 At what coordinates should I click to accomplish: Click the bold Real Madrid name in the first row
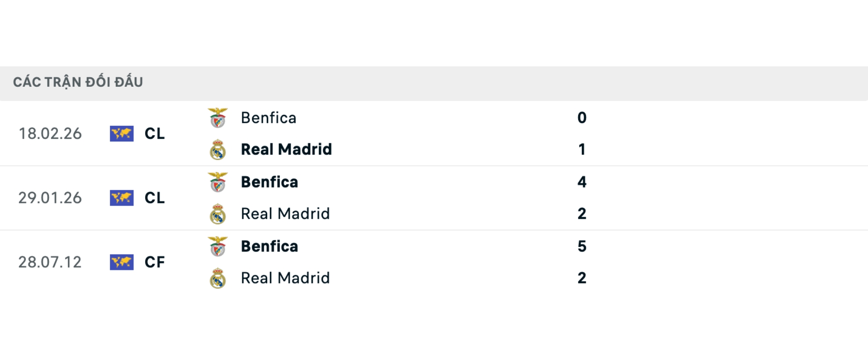click(286, 149)
